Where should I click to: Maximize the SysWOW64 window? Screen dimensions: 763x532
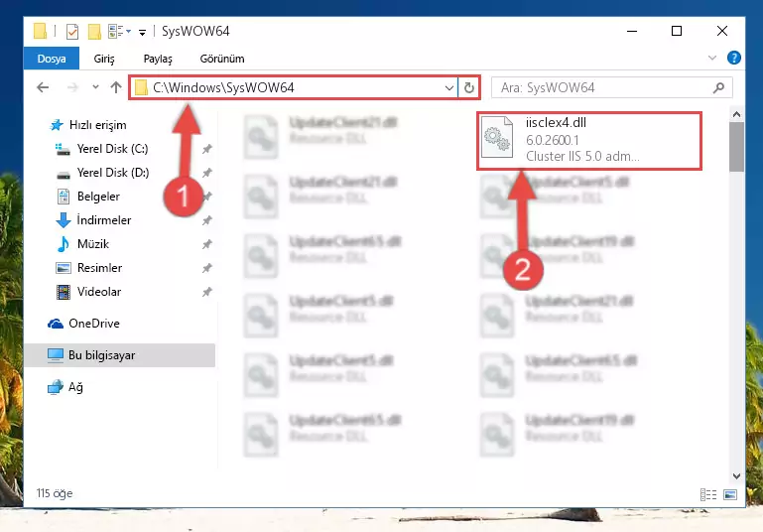click(x=677, y=31)
